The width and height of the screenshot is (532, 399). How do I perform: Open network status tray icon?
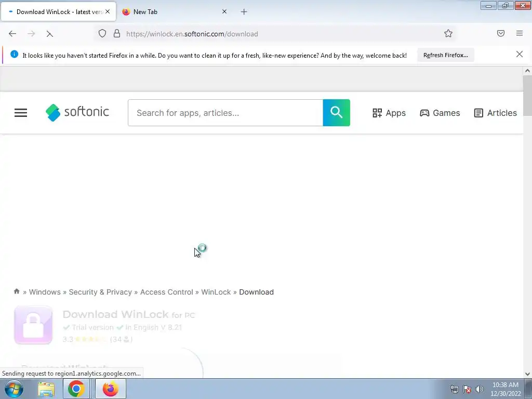(454, 389)
